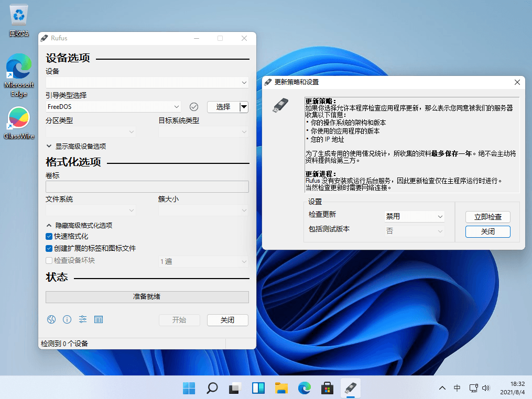532x399 pixels.
Task: Open File Explorer from the taskbar
Action: coord(281,388)
